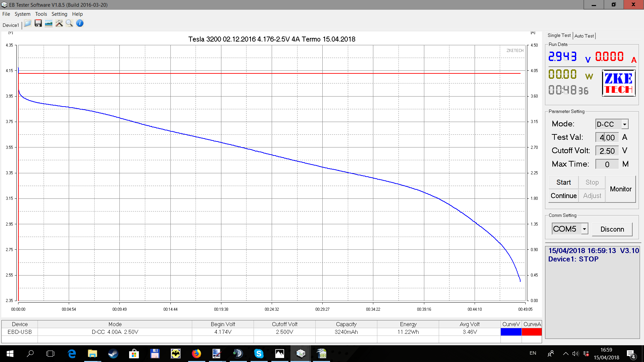Click the Disconn button

[x=612, y=229]
